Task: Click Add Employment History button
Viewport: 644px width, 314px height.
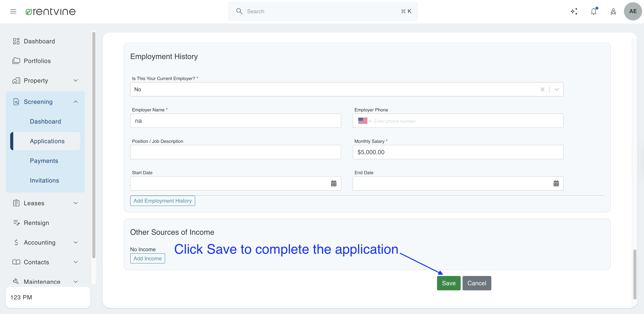Action: 163,201
